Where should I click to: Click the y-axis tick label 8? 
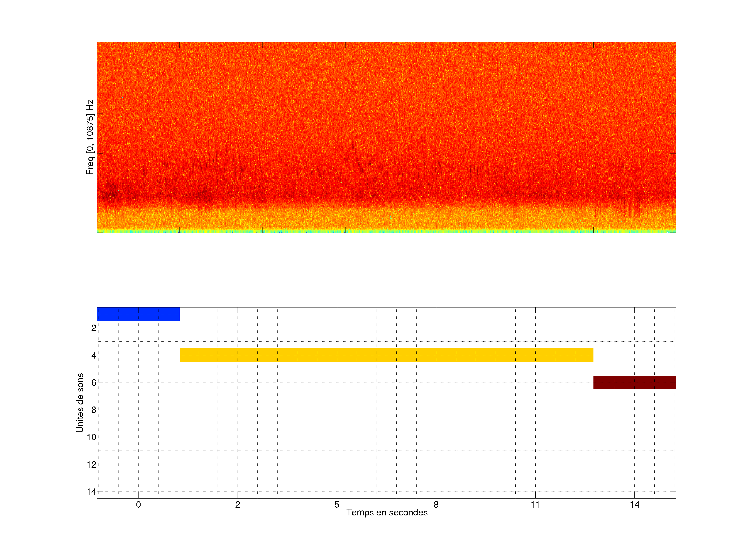94,410
